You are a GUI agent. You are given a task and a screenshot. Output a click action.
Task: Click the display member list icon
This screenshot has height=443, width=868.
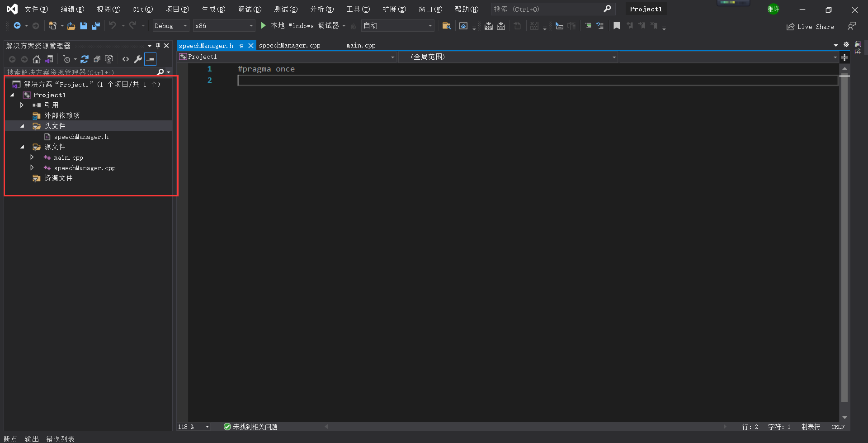tap(559, 26)
